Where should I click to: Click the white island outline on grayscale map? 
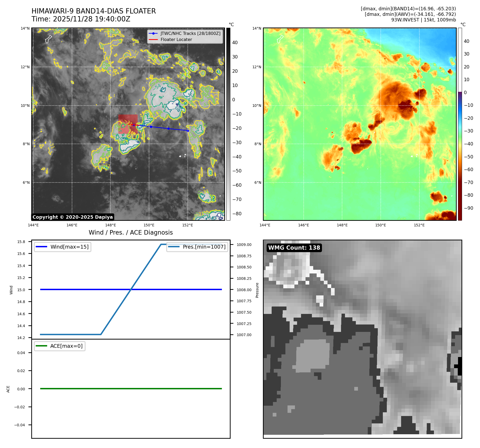point(48,39)
